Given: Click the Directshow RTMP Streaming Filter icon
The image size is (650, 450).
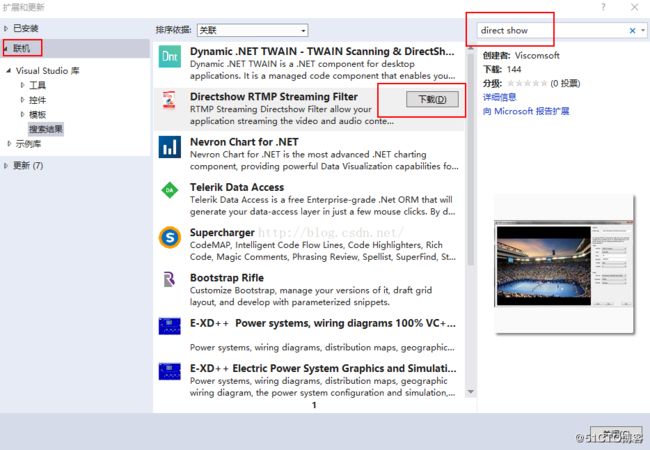Looking at the screenshot, I should tap(169, 100).
